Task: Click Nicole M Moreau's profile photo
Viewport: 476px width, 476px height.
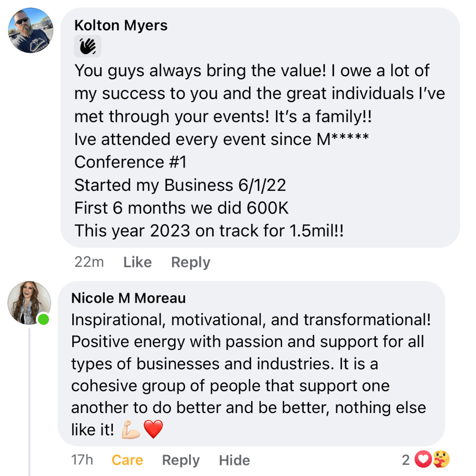Action: coord(30,303)
